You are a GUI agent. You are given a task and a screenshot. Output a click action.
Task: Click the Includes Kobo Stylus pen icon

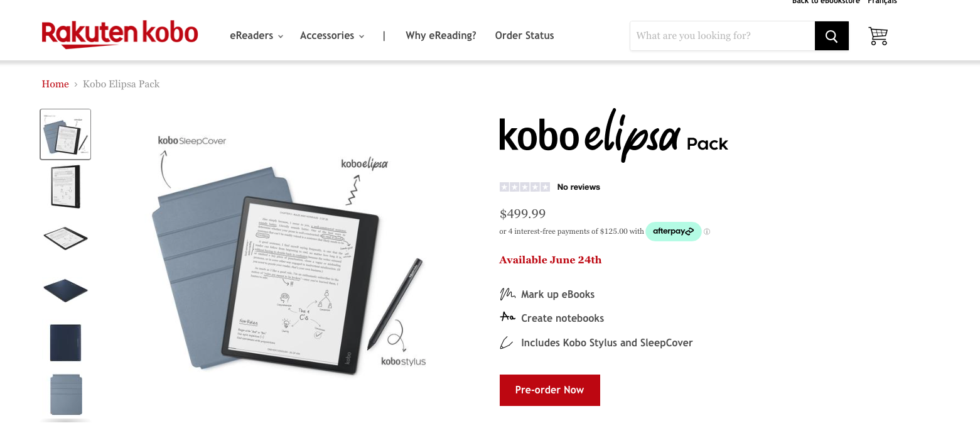pyautogui.click(x=506, y=343)
